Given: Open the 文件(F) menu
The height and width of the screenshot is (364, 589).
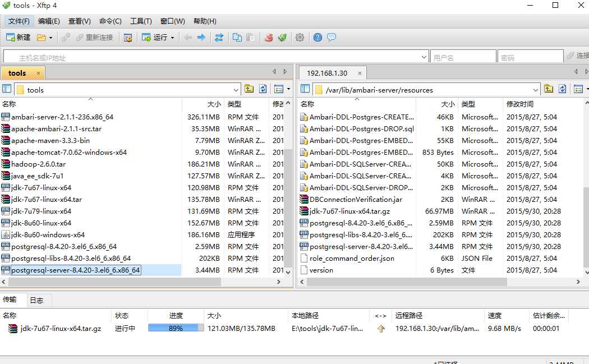Looking at the screenshot, I should point(19,21).
